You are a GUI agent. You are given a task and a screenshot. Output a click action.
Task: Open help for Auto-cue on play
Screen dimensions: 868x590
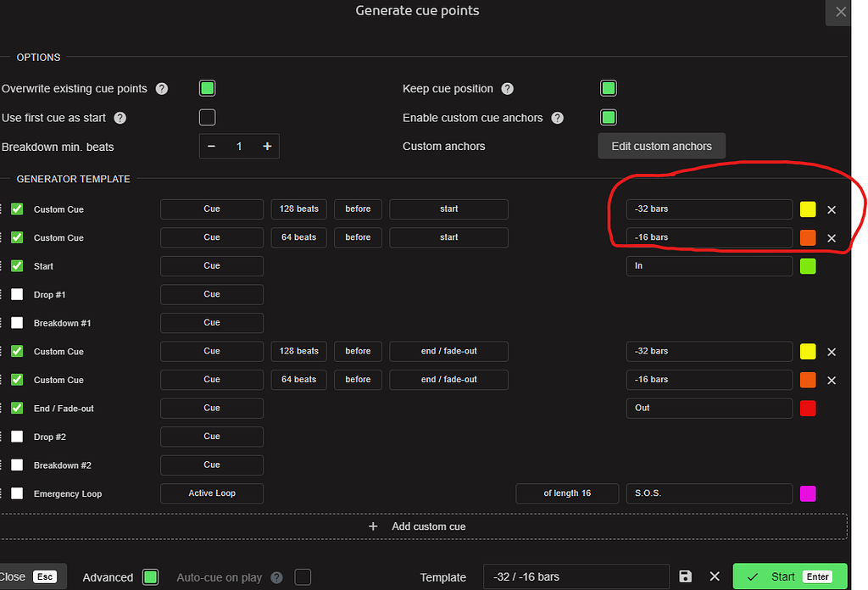click(276, 577)
